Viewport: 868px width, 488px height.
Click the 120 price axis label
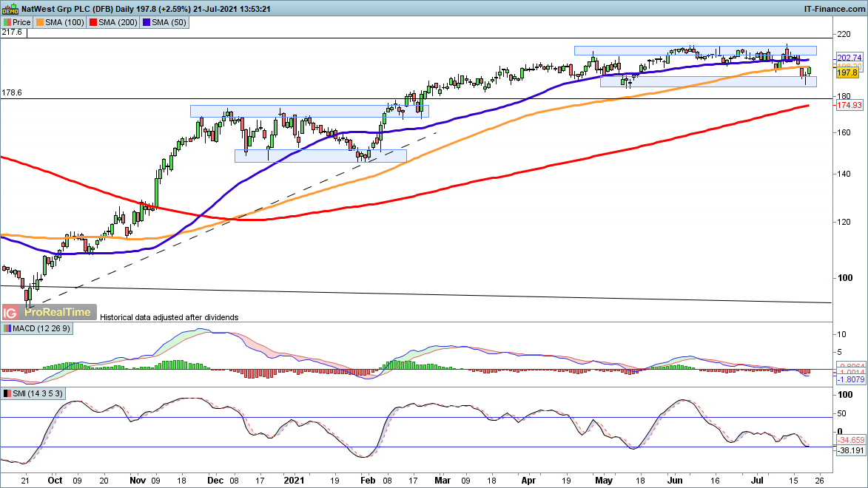(x=844, y=222)
